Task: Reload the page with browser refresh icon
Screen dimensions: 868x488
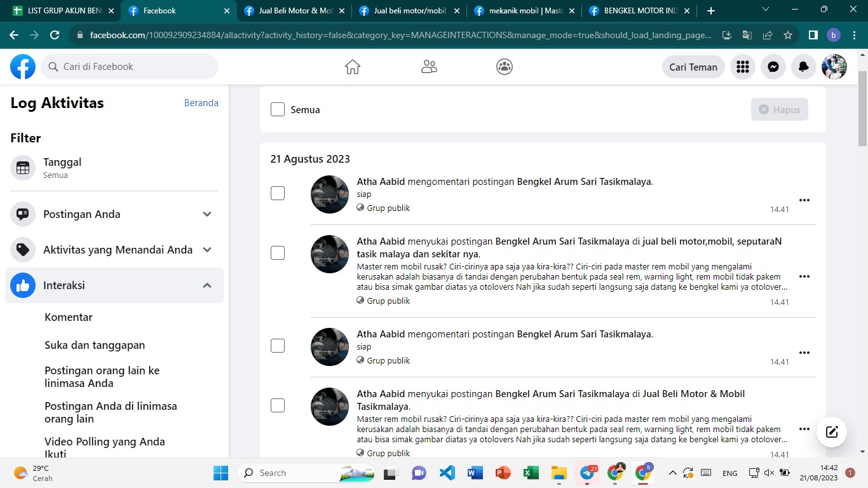Action: pyautogui.click(x=55, y=36)
